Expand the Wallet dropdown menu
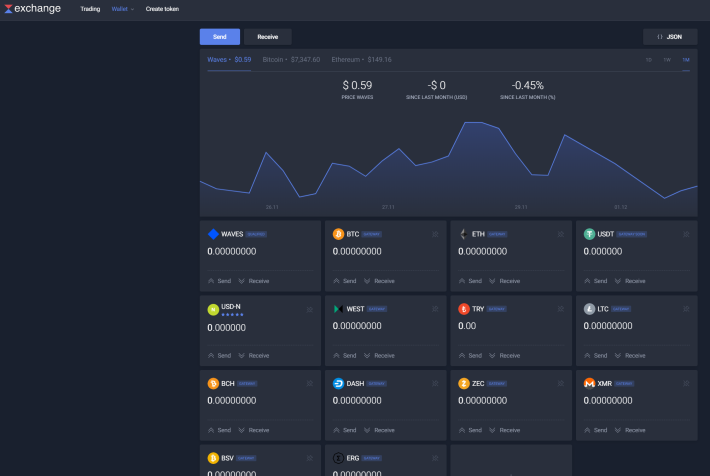 point(123,9)
